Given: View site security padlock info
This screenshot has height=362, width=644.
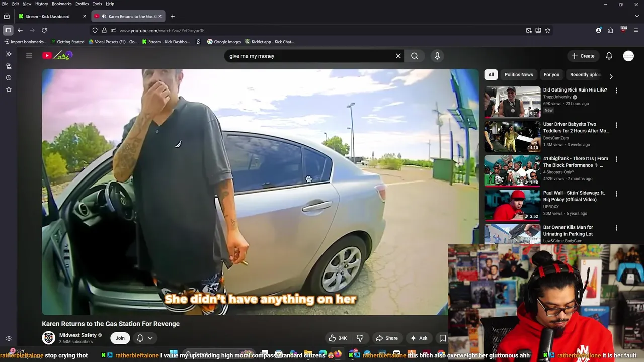Looking at the screenshot, I should click(104, 30).
